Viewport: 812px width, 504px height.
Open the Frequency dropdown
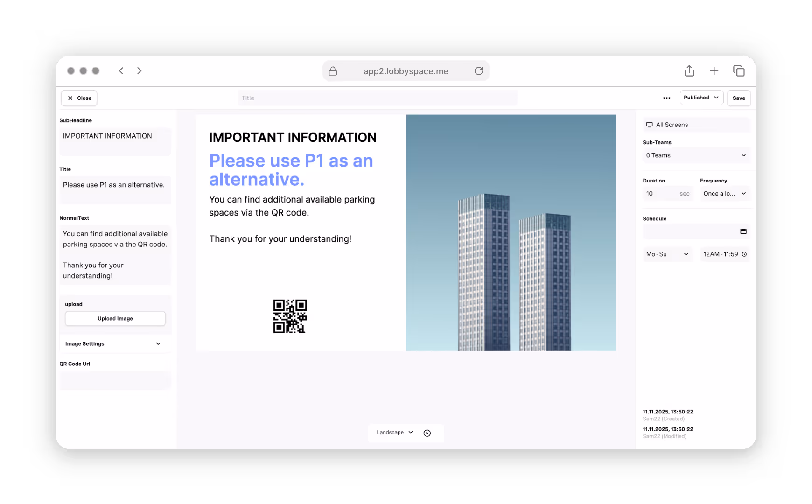pyautogui.click(x=725, y=194)
